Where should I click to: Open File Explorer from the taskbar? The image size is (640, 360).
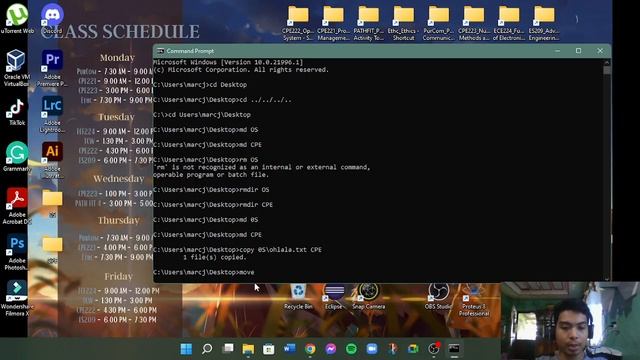tap(248, 349)
